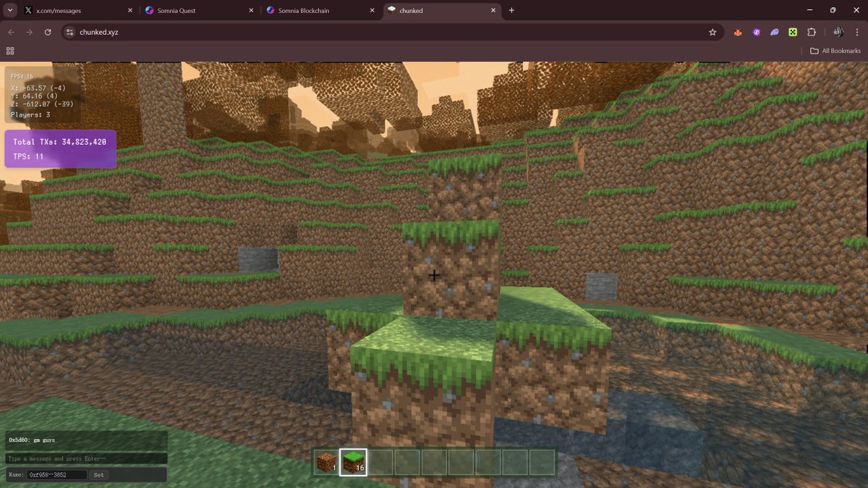Click the Total TXs counter panel
Viewport: 868px width, 488px height.
tap(61, 148)
